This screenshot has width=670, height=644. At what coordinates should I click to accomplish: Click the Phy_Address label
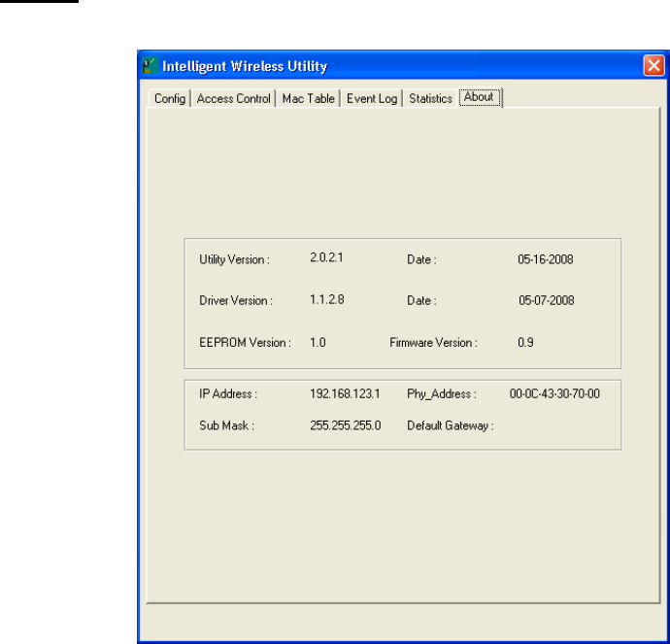(x=442, y=394)
